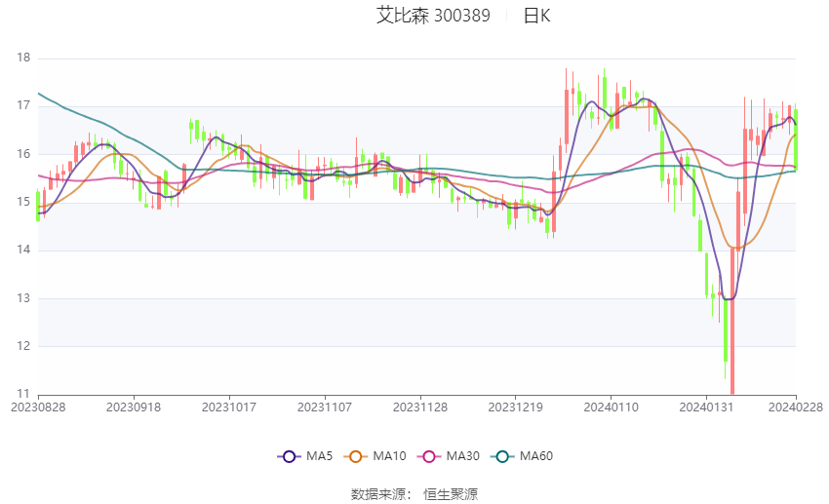Screen dimensions: 829x504
Task: Click the 日K subtitle text
Action: tap(537, 16)
